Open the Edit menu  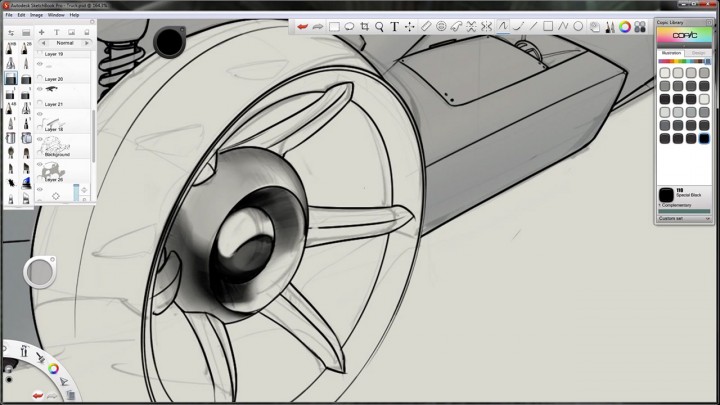click(x=21, y=15)
